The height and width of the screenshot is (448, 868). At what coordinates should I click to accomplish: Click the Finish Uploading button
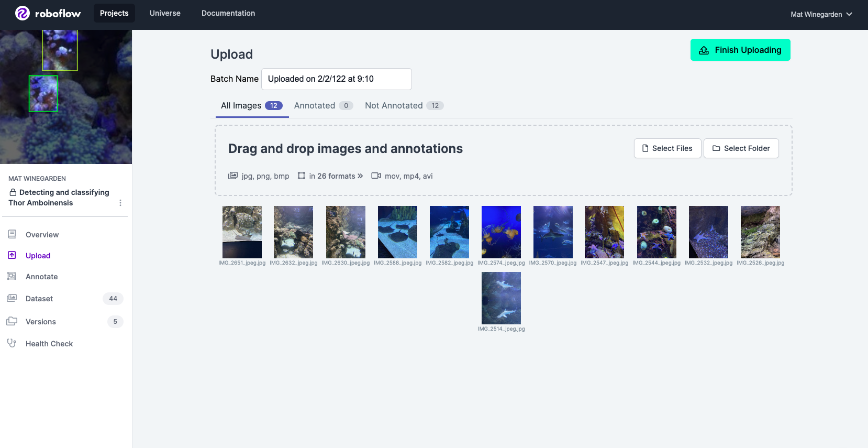pos(740,50)
